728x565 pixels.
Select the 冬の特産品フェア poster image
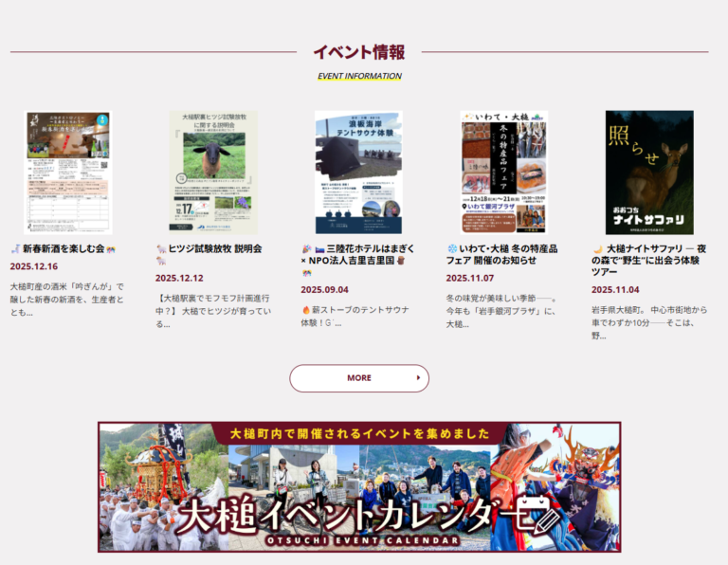(503, 172)
